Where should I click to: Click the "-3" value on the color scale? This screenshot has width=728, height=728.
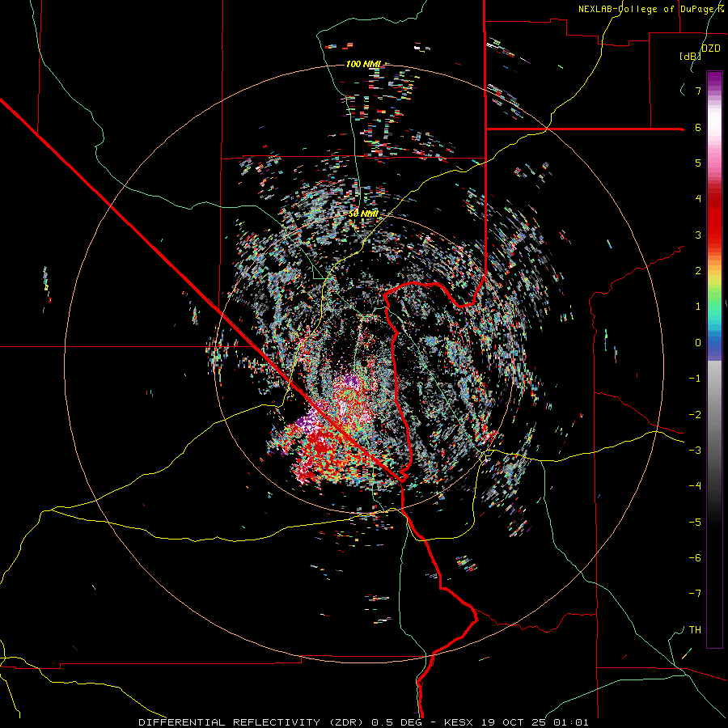pos(695,451)
